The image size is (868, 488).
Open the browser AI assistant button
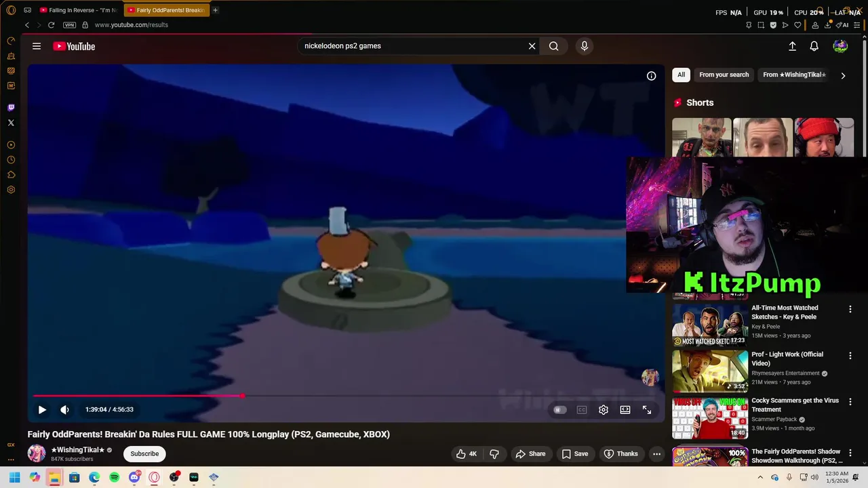pyautogui.click(x=843, y=25)
